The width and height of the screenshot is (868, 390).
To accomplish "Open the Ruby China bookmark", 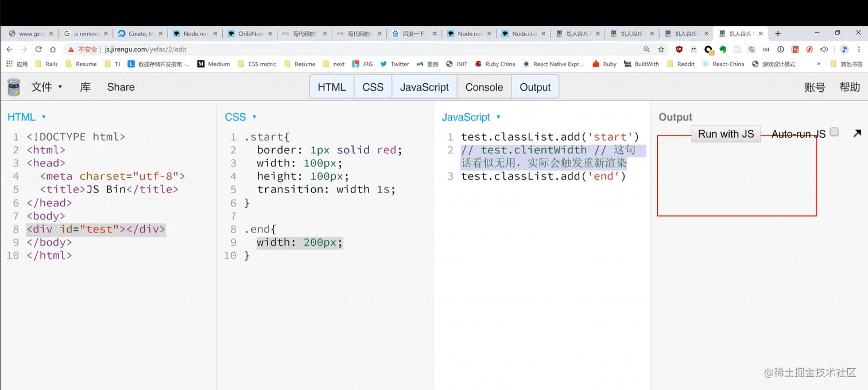I will pos(495,64).
